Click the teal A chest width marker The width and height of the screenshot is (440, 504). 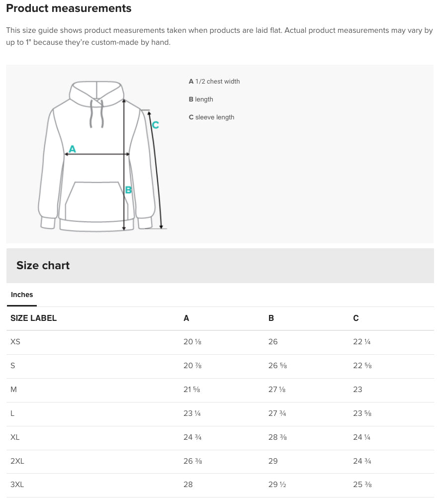pos(72,149)
